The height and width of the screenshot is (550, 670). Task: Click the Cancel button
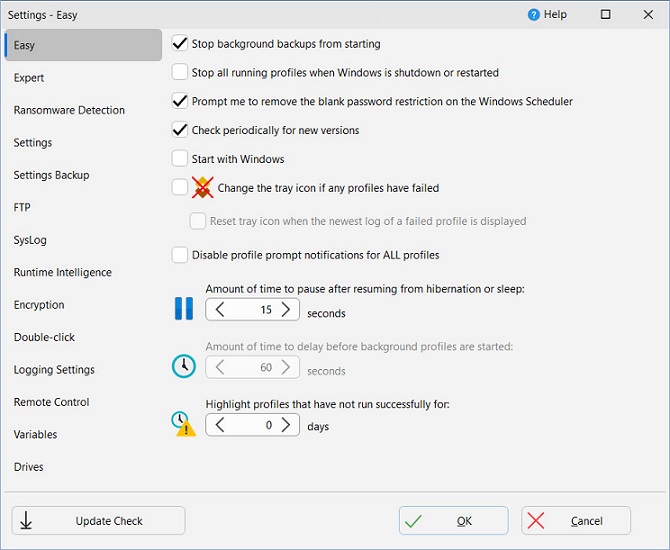(x=576, y=521)
